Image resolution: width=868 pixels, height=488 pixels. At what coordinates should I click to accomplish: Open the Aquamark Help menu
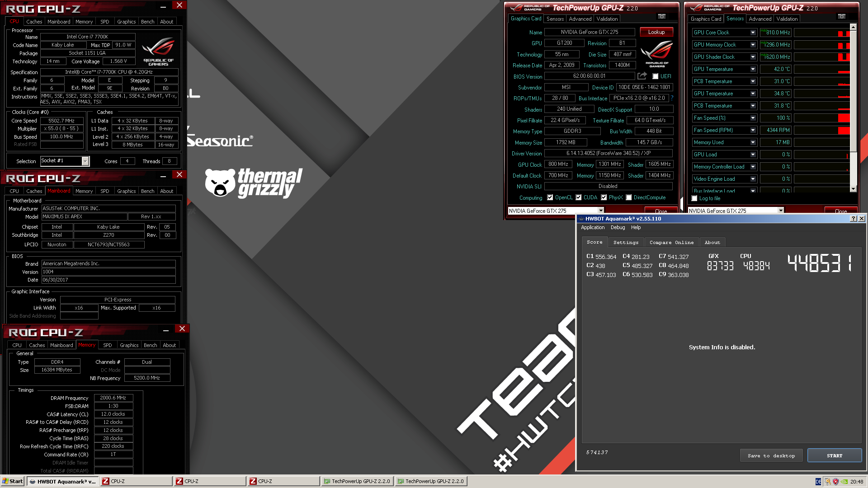tap(636, 228)
